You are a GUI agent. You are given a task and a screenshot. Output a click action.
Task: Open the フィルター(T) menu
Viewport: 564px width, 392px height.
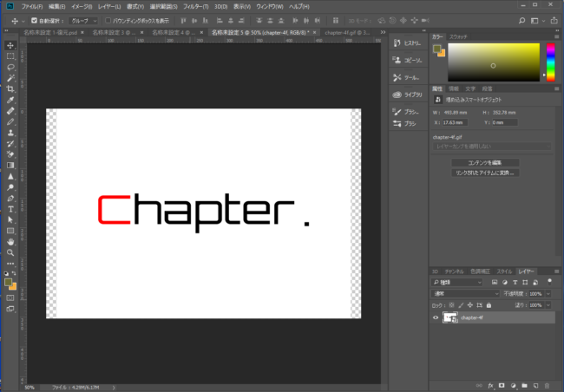coord(196,6)
